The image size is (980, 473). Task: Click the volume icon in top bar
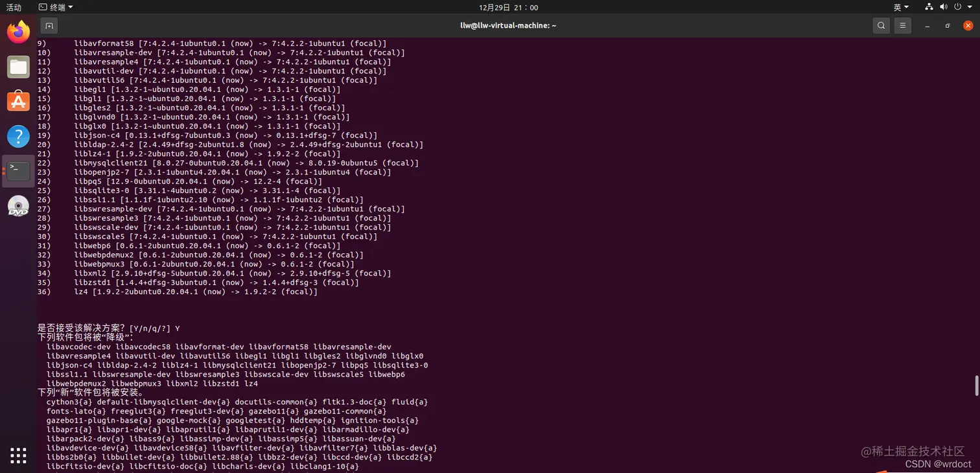(x=944, y=7)
